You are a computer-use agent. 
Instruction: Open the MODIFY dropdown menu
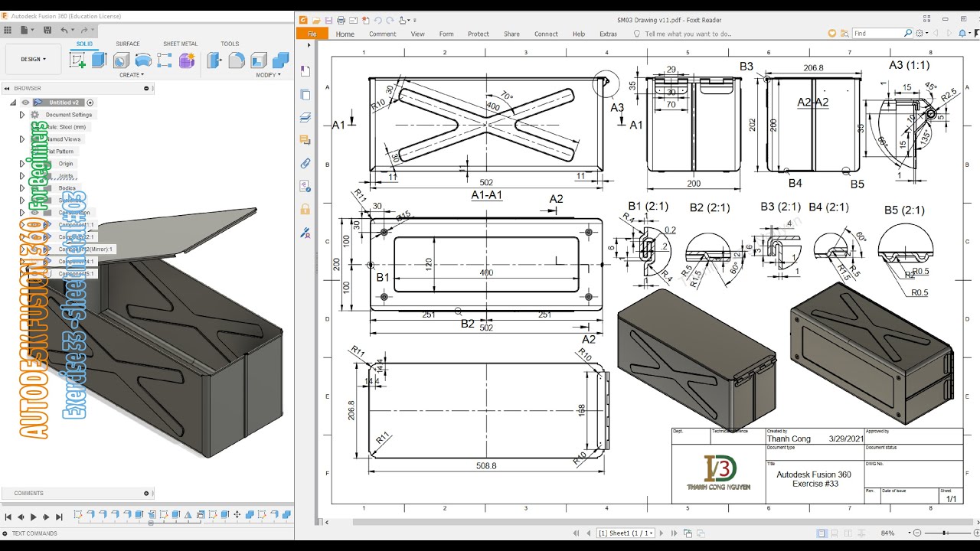[x=268, y=75]
